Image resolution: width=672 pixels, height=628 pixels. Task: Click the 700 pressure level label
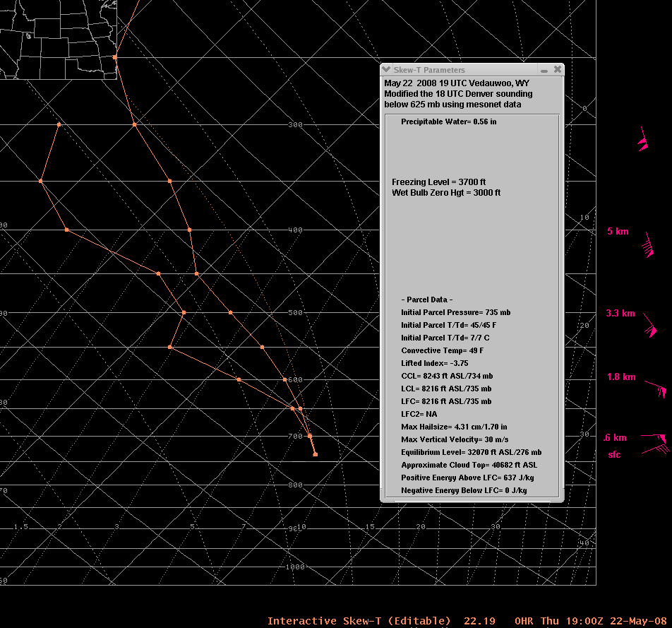(x=295, y=437)
